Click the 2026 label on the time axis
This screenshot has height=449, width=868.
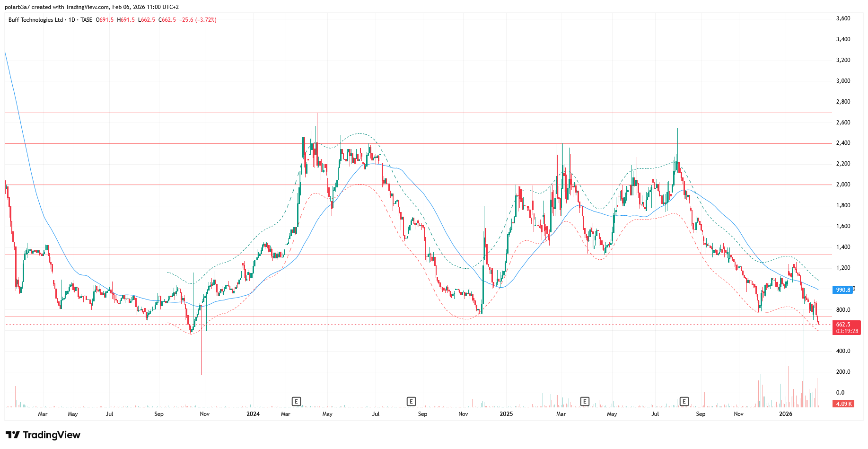coord(786,414)
